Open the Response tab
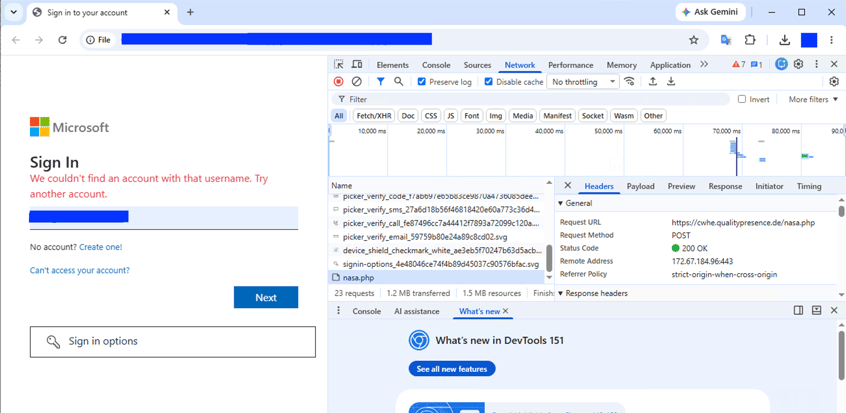846x413 pixels. (725, 186)
